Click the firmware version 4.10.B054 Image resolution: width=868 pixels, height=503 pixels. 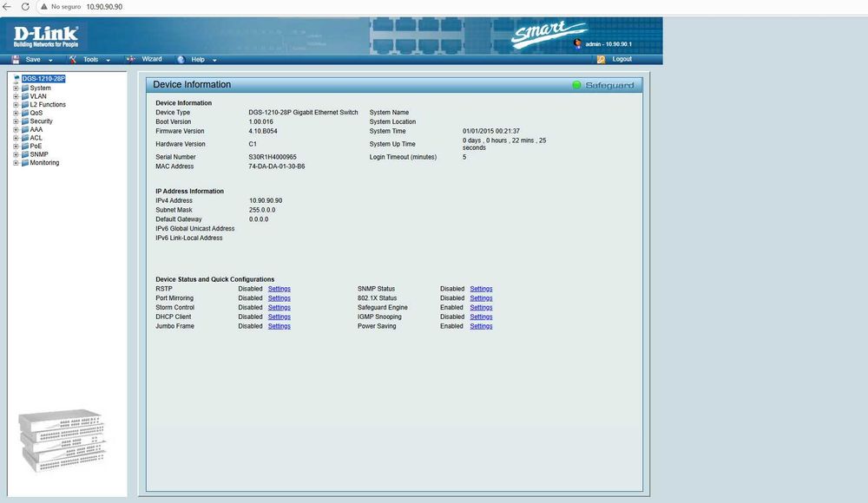263,131
